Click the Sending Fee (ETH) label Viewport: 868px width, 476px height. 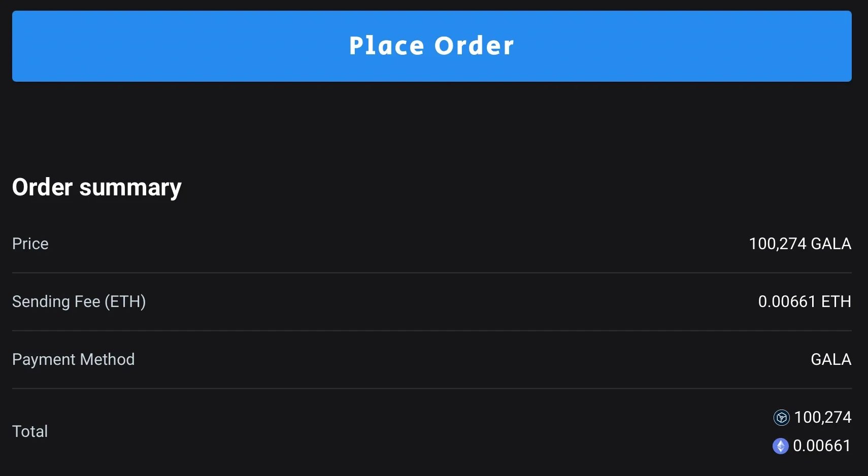79,301
